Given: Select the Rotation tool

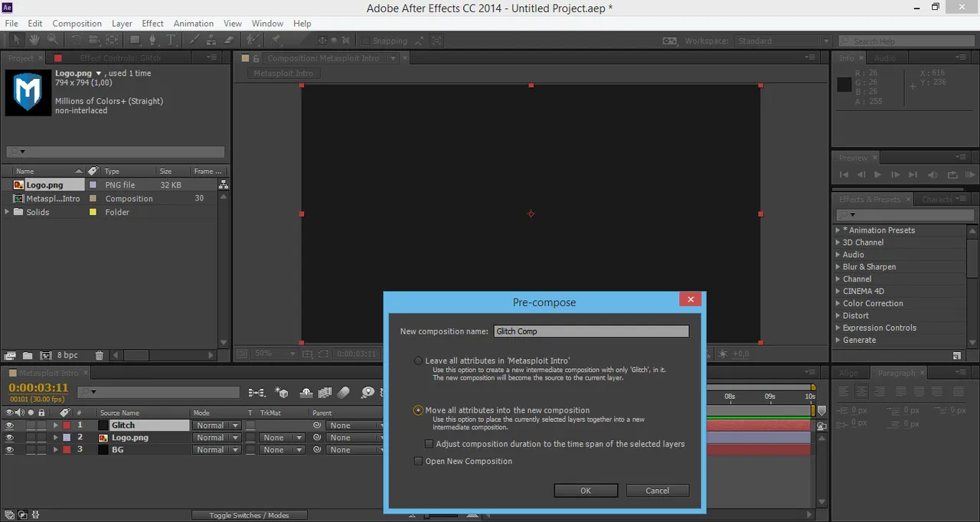Looking at the screenshot, I should (76, 40).
